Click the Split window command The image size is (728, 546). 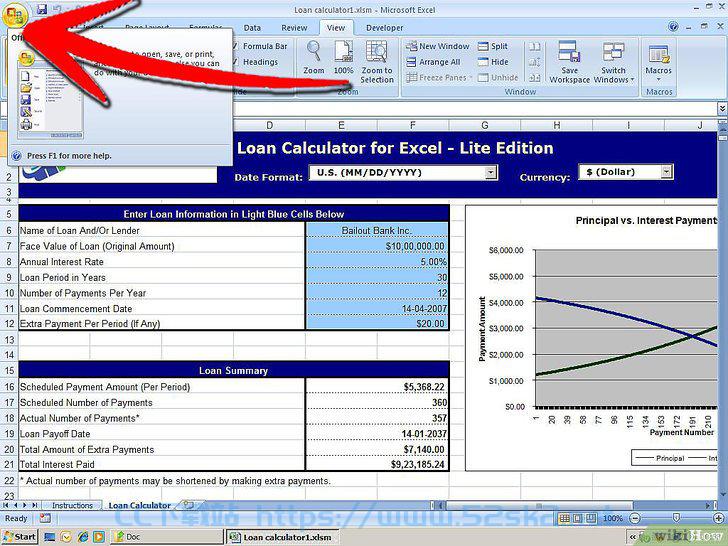coord(493,46)
